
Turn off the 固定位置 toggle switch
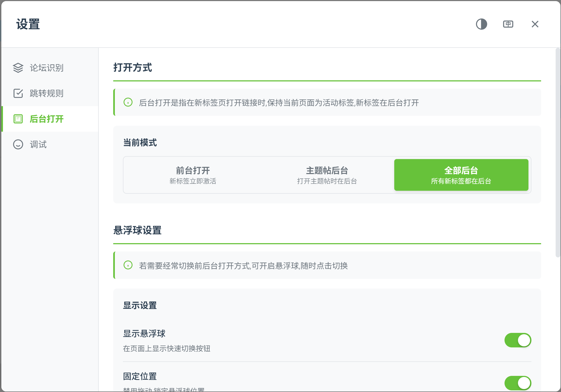(x=518, y=383)
